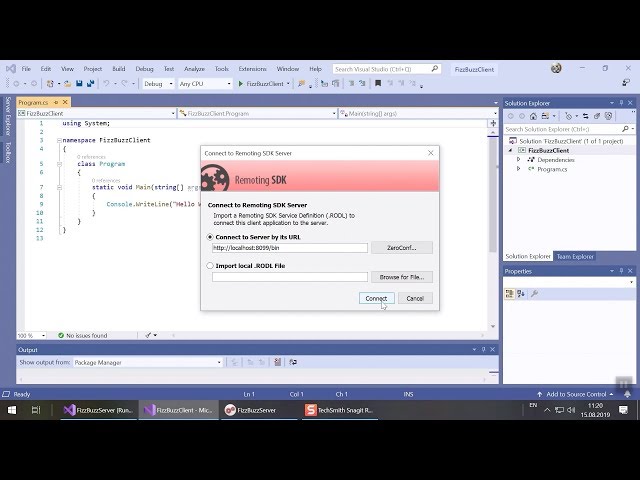
Task: Open the FizzBuzzClient project navigation dropdown
Action: tap(96, 113)
